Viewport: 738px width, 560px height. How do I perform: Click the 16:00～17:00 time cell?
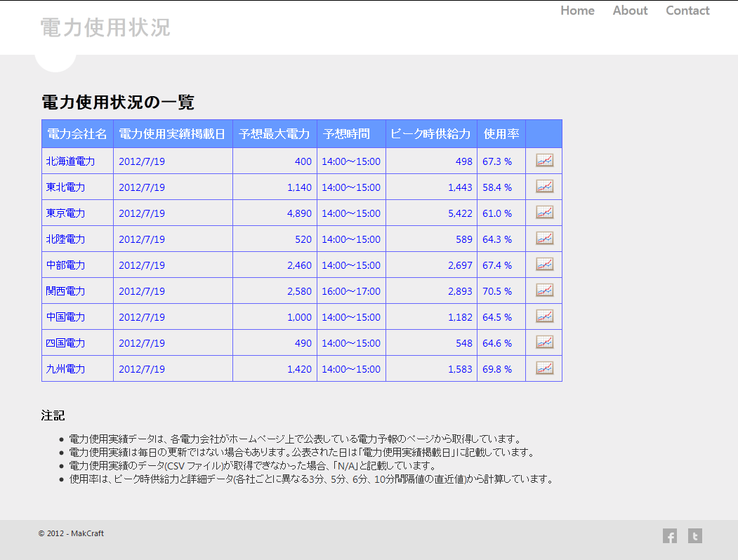point(351,291)
